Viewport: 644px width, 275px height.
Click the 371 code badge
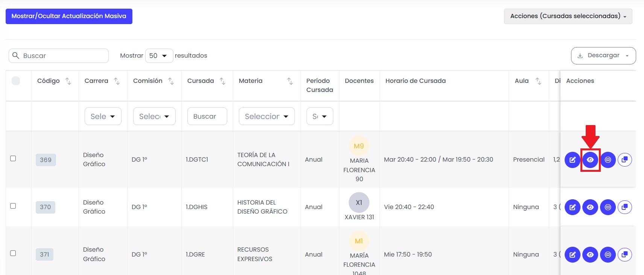tap(45, 255)
